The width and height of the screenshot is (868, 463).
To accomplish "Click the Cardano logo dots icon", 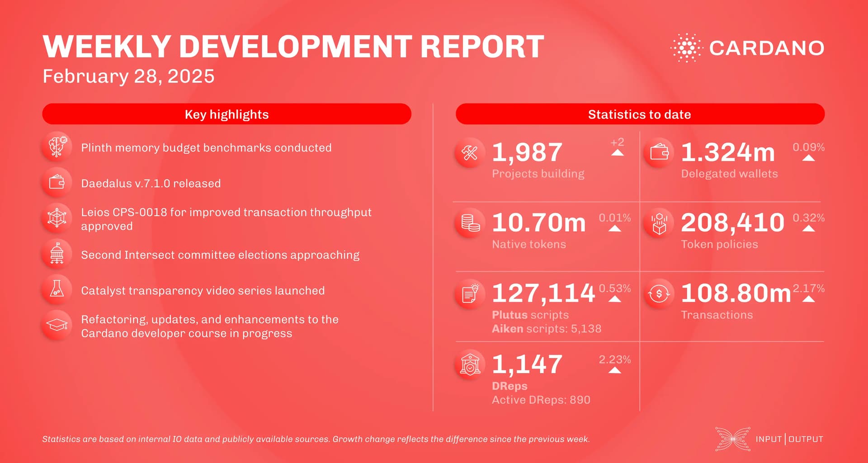I will (x=686, y=47).
